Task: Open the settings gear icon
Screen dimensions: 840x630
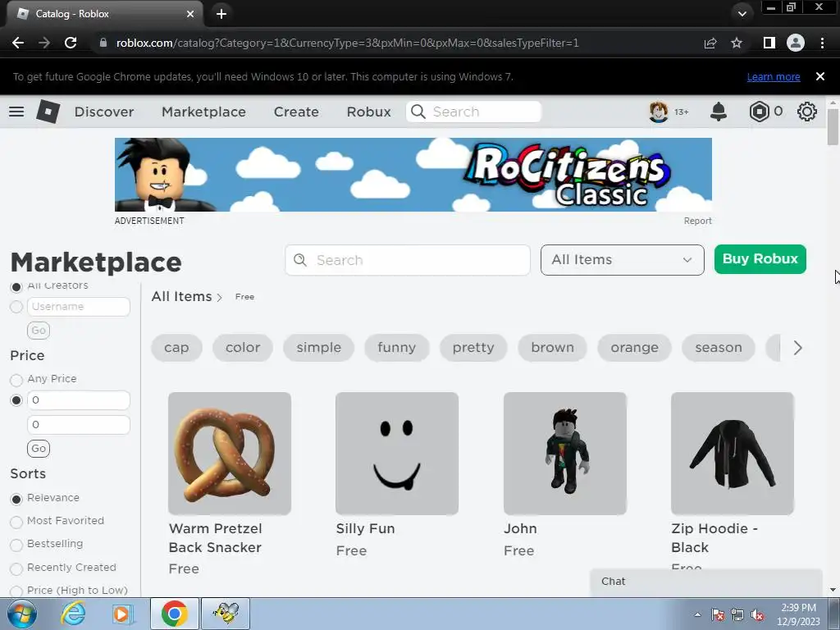Action: (x=807, y=112)
